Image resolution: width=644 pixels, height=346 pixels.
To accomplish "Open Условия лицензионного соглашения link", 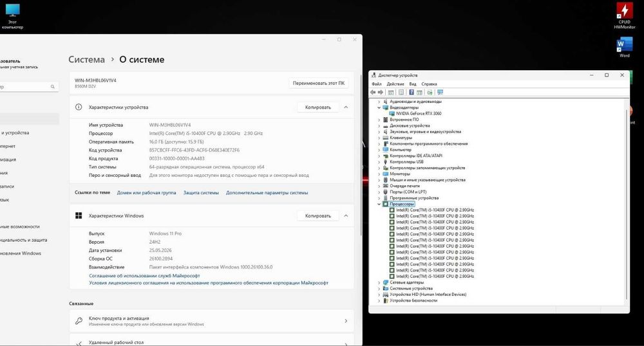I will (209, 283).
